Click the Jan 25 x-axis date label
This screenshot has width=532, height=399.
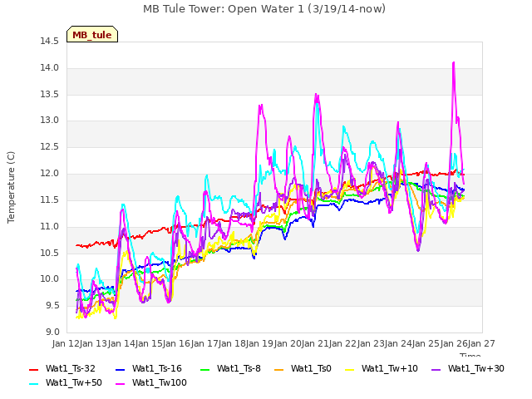[x=426, y=343]
